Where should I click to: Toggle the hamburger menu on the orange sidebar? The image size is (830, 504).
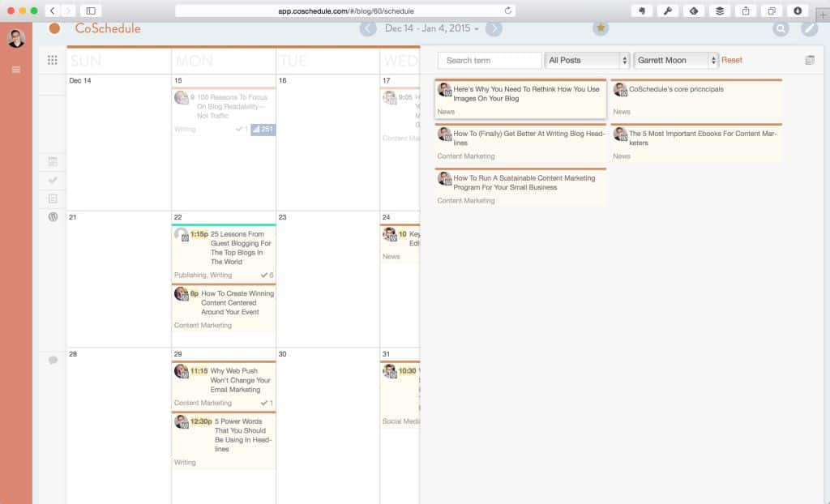[x=15, y=69]
